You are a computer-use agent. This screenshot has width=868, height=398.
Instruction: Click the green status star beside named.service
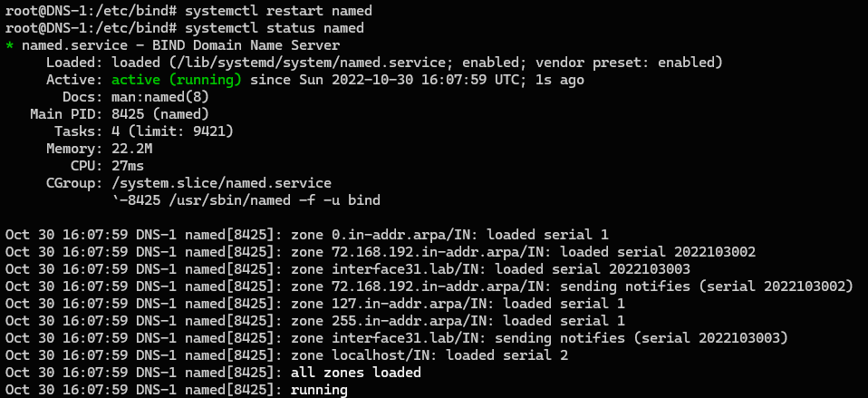tap(9, 44)
